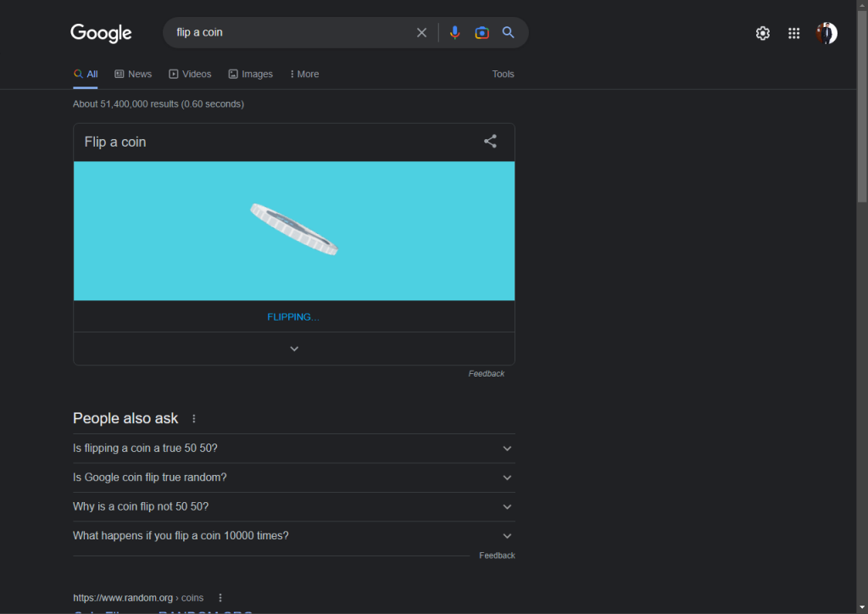Expand What happens if you flip a coin 10000 times?
This screenshot has width=868, height=614.
[294, 536]
